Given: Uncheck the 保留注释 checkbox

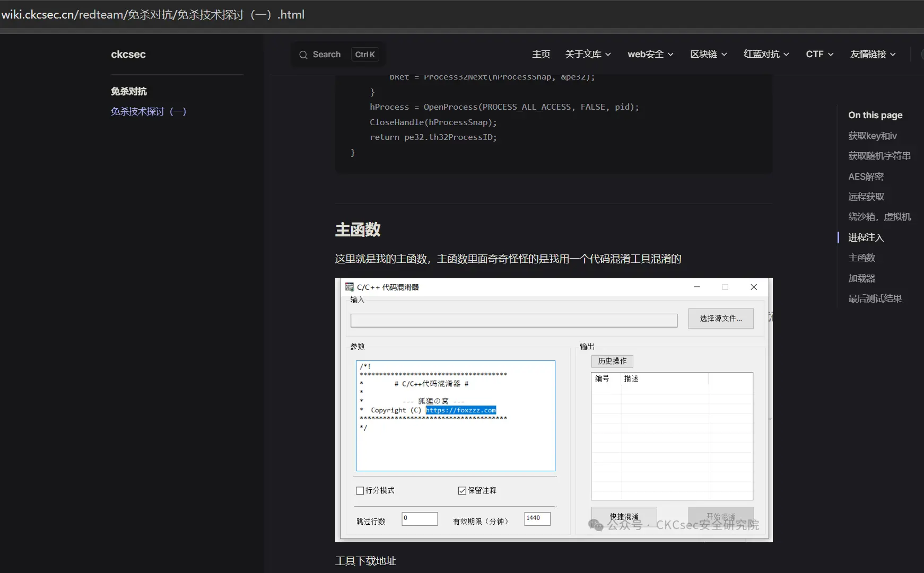Looking at the screenshot, I should click(462, 491).
